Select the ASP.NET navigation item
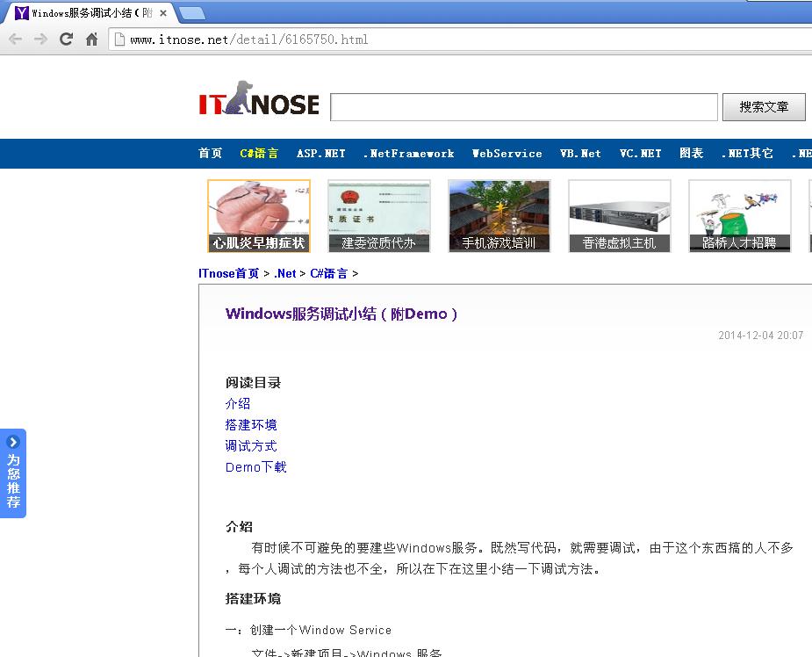812x657 pixels. click(320, 154)
